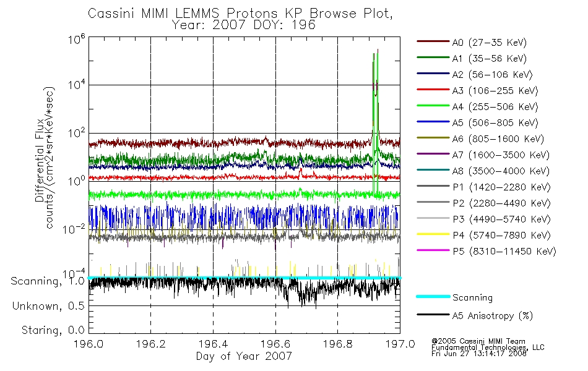Click the A3 (106-255 KeV) red legend entry
Image resolution: width=588 pixels, height=371 pixels.
[x=478, y=90]
